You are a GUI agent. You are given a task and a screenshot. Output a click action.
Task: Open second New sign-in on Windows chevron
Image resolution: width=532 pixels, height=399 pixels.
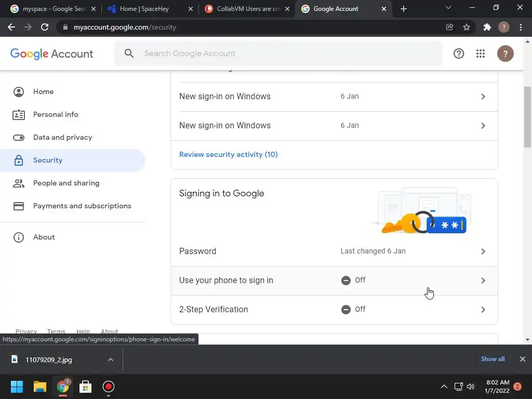pos(483,126)
